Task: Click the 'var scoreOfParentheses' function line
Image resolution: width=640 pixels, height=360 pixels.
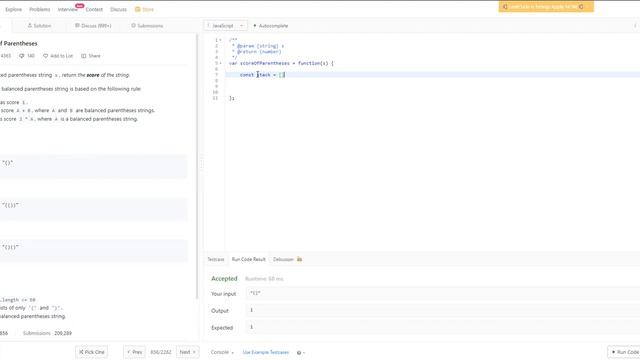Action: (281, 63)
